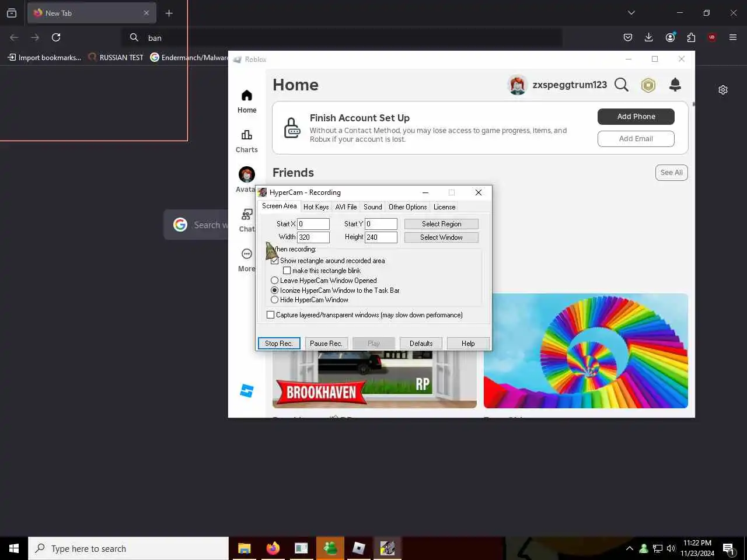Screen dimensions: 747x560
Task: Open the Firefox hamburger application menu
Action: [733, 37]
